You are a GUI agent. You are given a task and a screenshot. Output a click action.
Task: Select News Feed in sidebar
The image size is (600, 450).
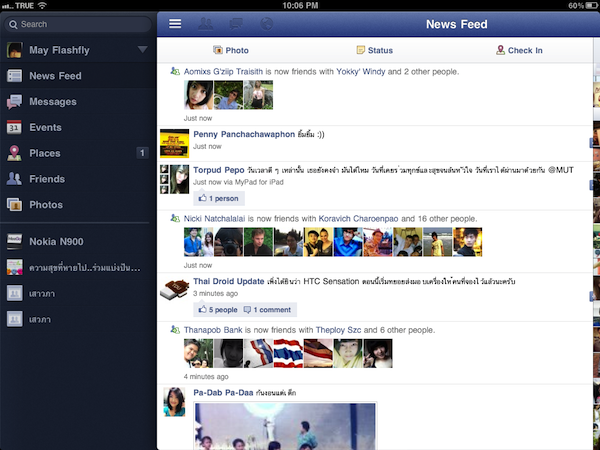55,76
